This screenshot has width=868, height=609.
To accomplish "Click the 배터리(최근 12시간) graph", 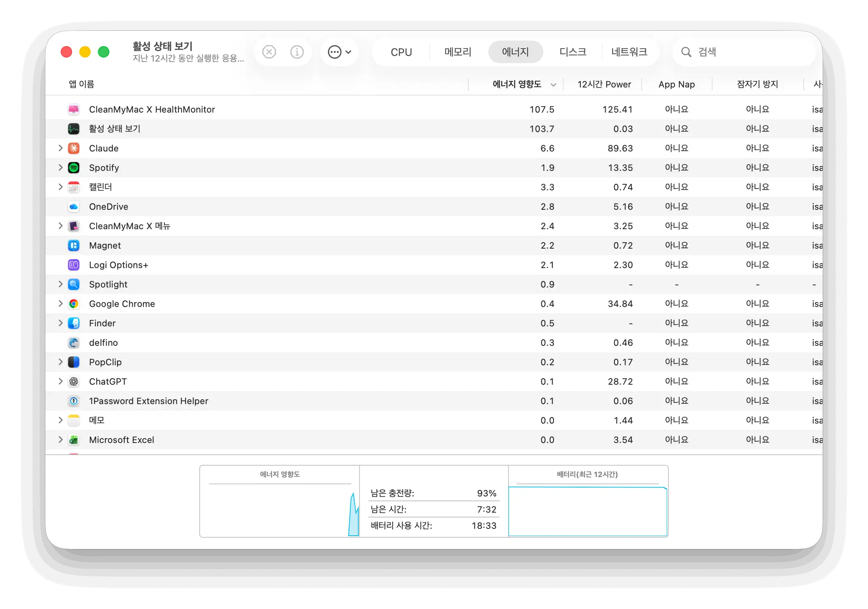I will 588,511.
